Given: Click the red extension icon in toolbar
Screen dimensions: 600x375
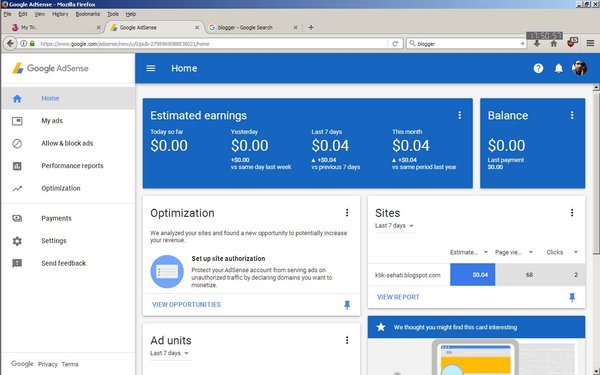Looking at the screenshot, I should tap(572, 43).
